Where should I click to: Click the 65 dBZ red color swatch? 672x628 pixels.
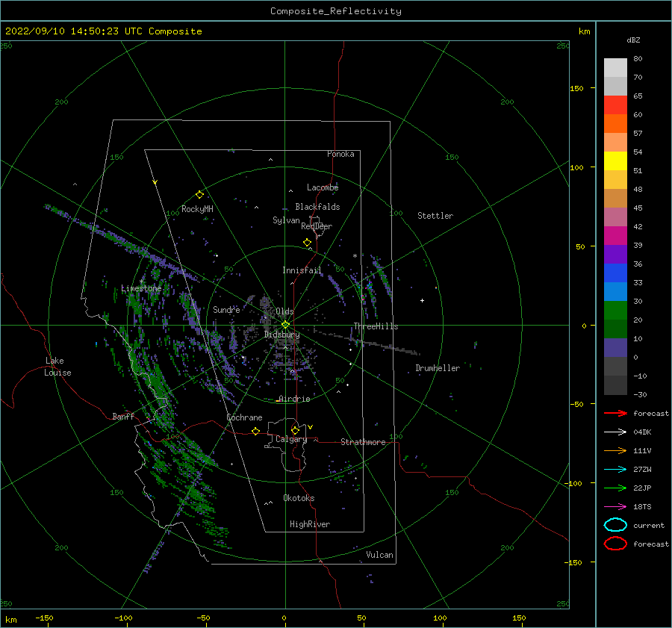pyautogui.click(x=615, y=105)
